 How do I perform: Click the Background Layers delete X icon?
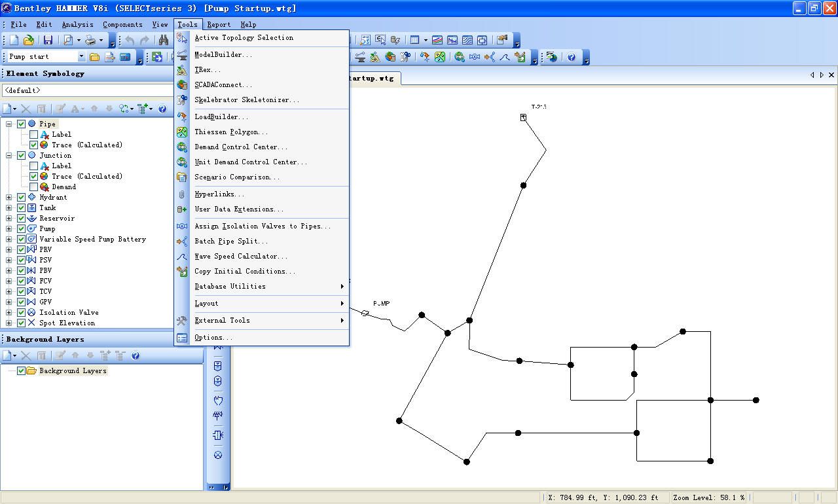coord(26,355)
